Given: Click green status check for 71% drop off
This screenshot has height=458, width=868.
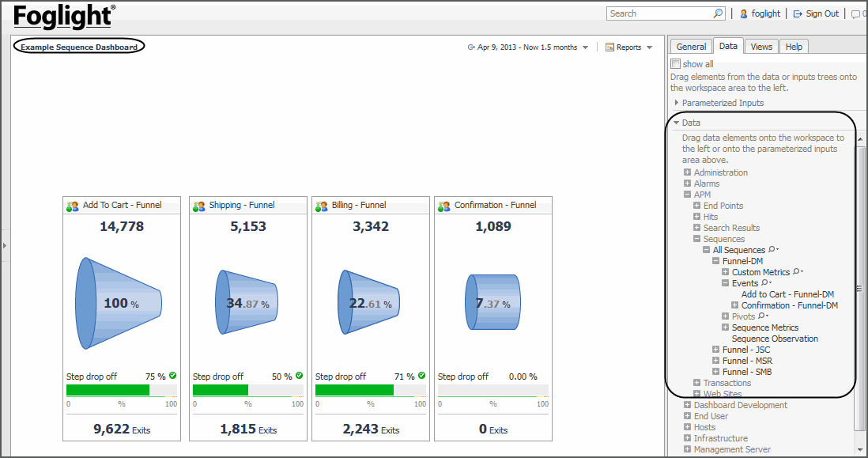Looking at the screenshot, I should pos(422,376).
